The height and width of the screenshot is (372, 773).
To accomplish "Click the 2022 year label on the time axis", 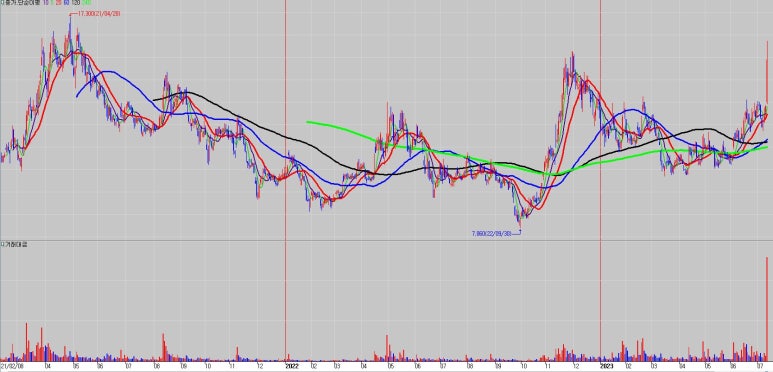I will (x=292, y=367).
